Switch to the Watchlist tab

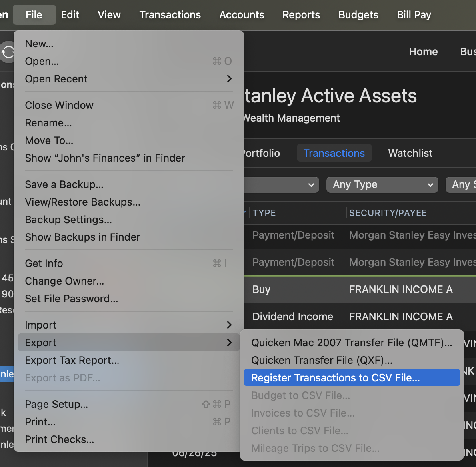coord(410,153)
